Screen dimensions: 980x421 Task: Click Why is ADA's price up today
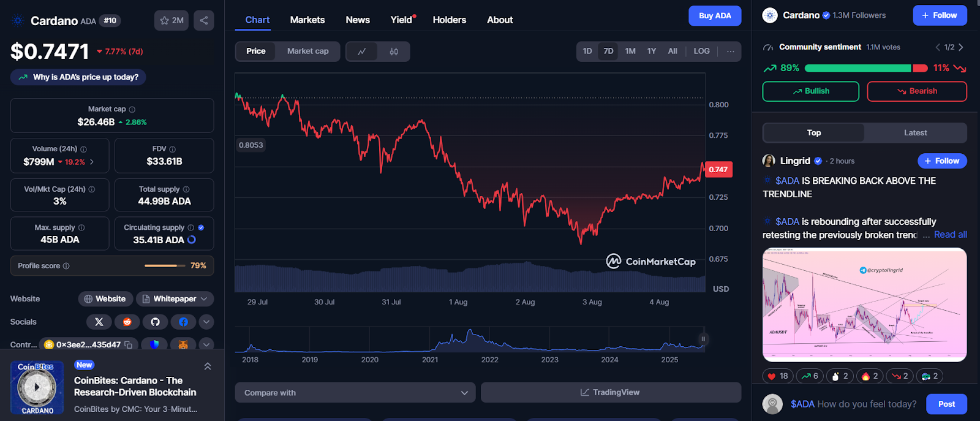coord(78,77)
